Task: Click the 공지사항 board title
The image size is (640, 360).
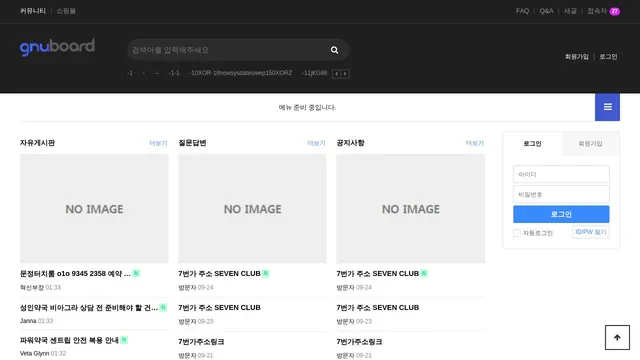Action: 350,143
